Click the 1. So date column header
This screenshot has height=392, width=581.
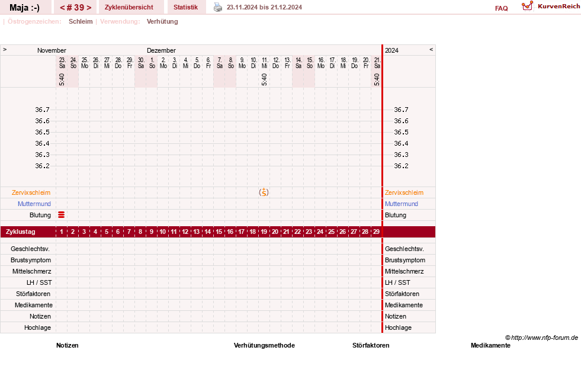pos(152,63)
